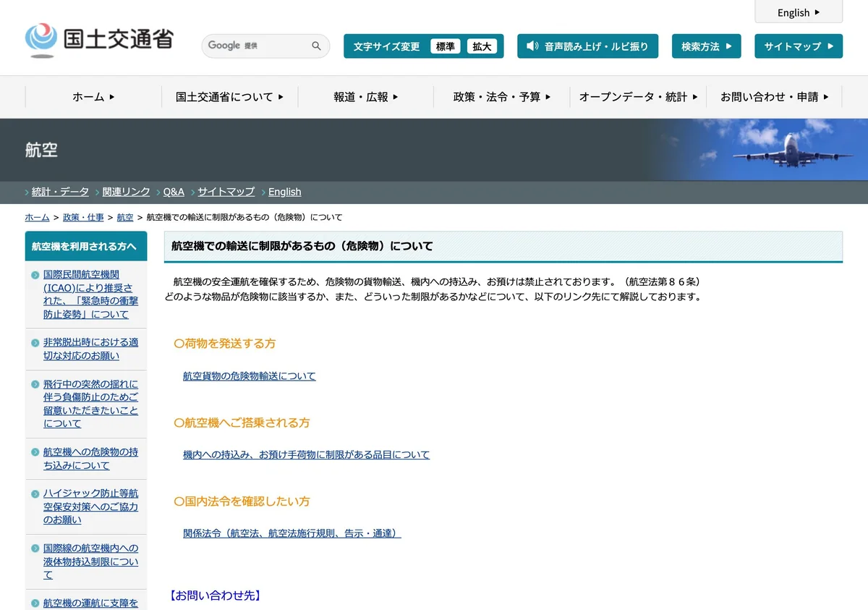Image resolution: width=868 pixels, height=610 pixels.
Task: Open 音声読み上げ・ルビ振り button
Action: point(587,46)
